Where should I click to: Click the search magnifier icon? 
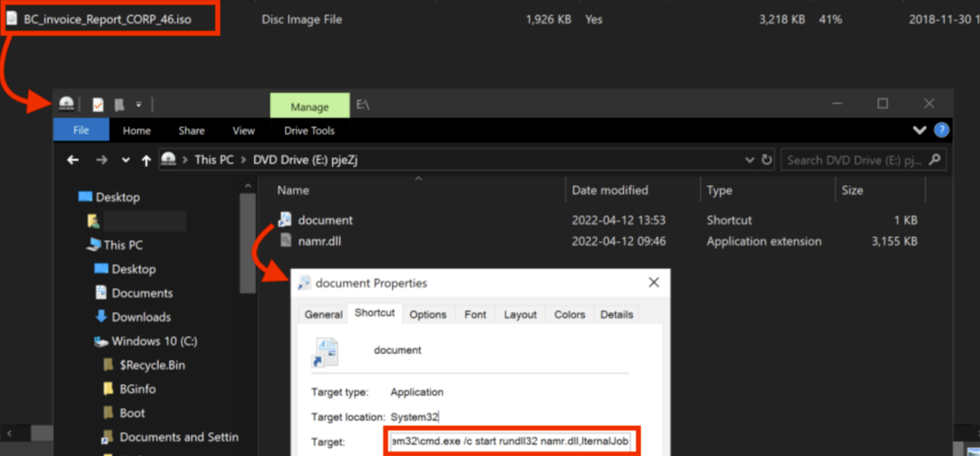935,160
